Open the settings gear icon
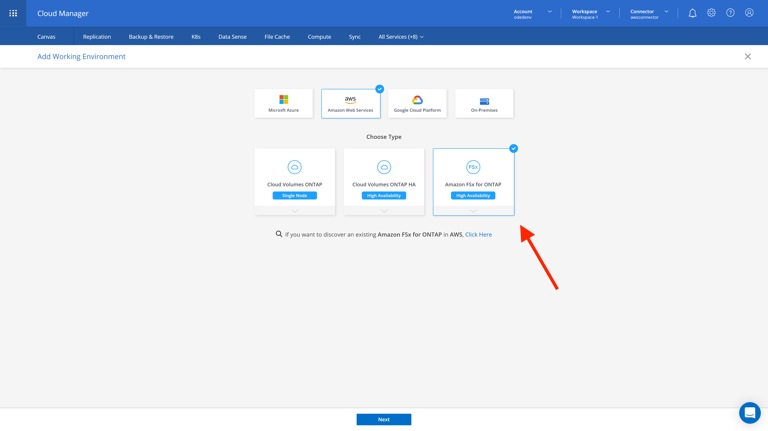The width and height of the screenshot is (768, 431). pyautogui.click(x=711, y=13)
